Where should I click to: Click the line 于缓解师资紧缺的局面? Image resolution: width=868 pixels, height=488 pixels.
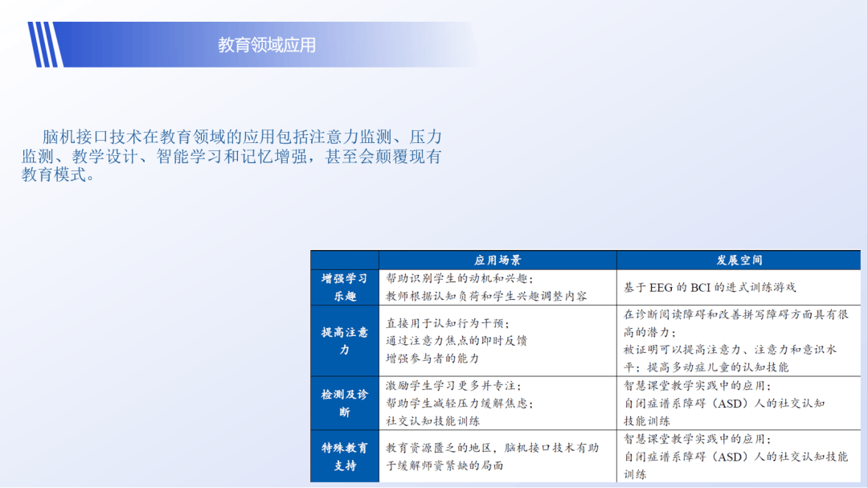pos(444,465)
